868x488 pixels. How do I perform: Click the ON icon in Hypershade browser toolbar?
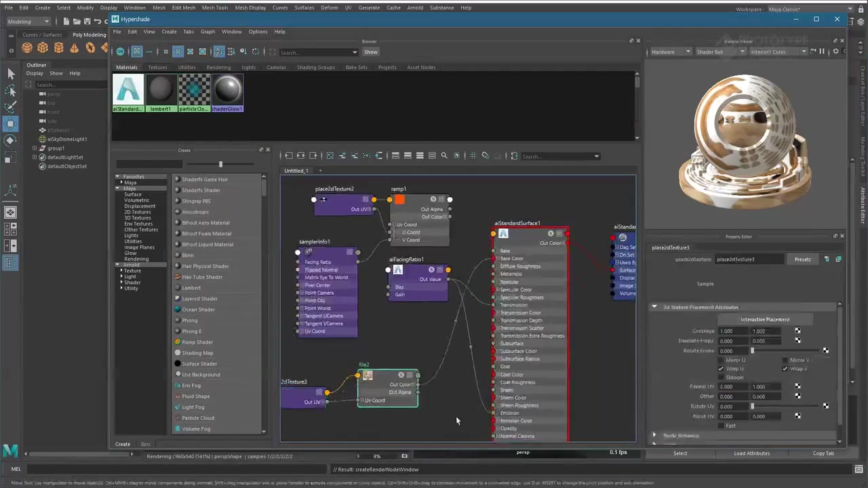pos(120,52)
